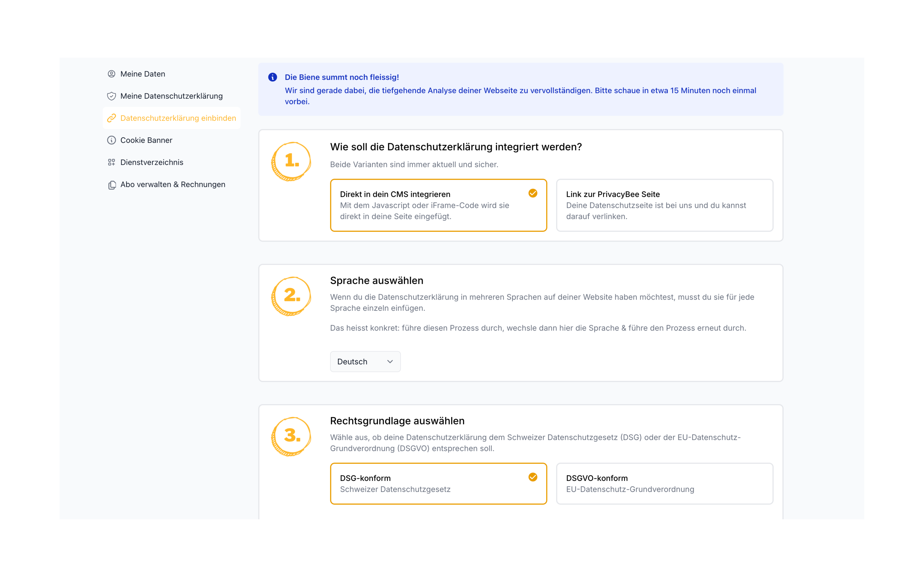
Task: Open Abo verwalten & Rechnungen page
Action: 173,185
